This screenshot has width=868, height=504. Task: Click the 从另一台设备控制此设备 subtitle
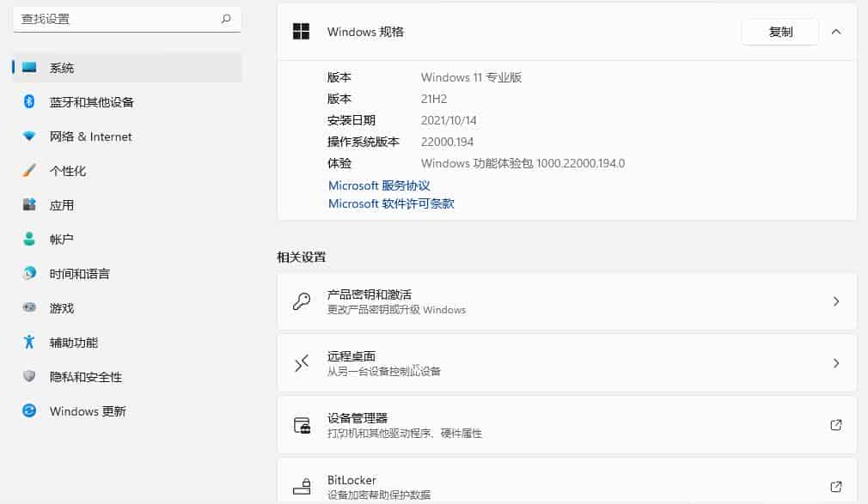383,371
